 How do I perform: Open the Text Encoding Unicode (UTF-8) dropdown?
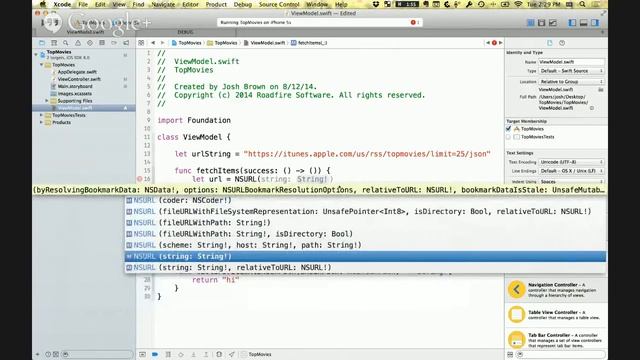click(x=571, y=162)
